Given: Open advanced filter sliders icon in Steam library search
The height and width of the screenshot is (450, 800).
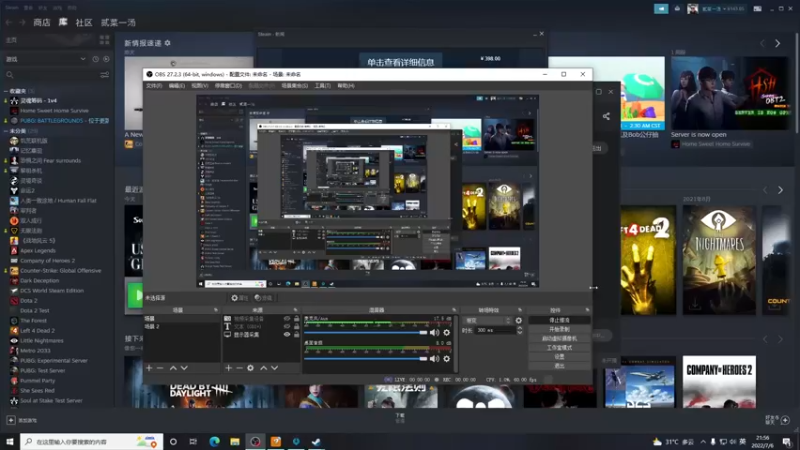Looking at the screenshot, I should [x=105, y=75].
